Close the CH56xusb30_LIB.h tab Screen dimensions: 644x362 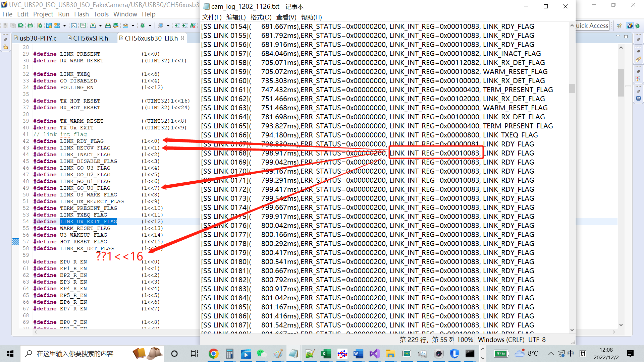[x=182, y=38]
